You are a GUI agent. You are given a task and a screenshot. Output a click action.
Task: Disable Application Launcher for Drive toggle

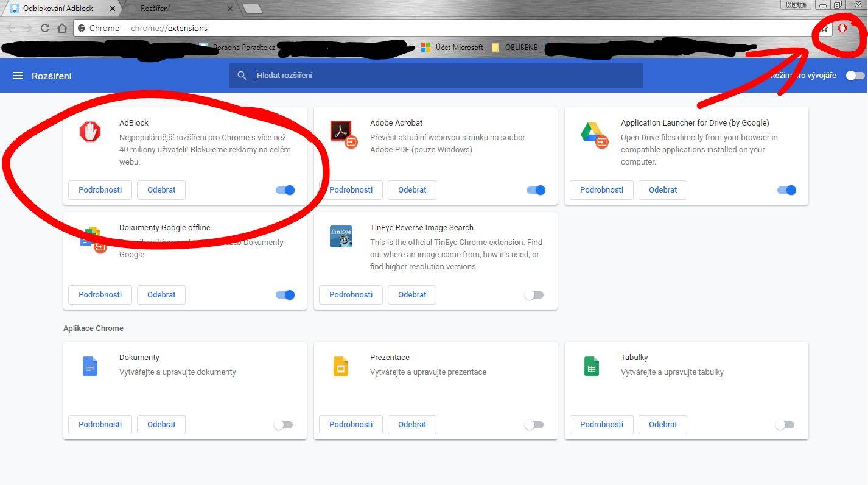tap(786, 190)
